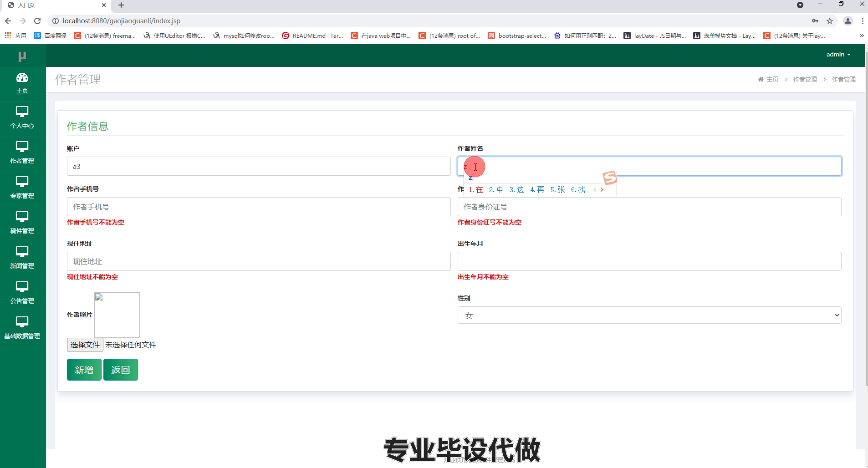The image size is (868, 468).
Task: Open the 主页 dashboard sidebar icon
Action: [x=22, y=84]
